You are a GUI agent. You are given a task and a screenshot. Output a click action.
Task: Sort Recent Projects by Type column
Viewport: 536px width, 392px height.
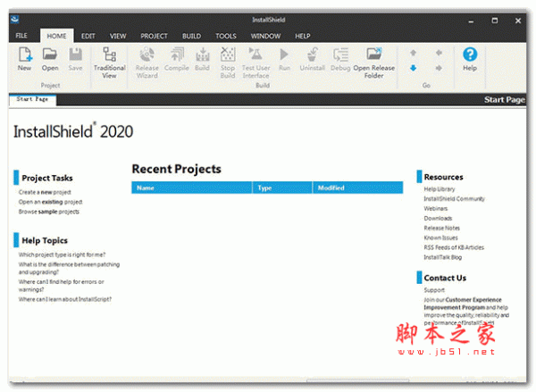coord(282,188)
